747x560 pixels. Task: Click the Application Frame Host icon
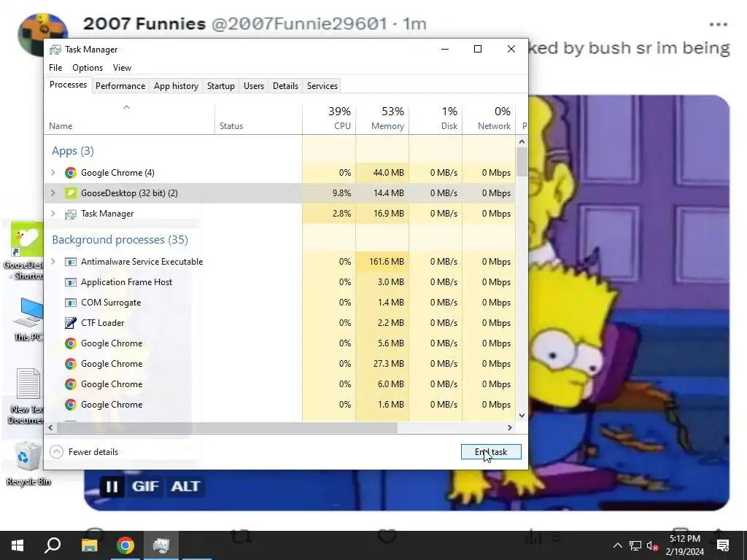pos(71,282)
